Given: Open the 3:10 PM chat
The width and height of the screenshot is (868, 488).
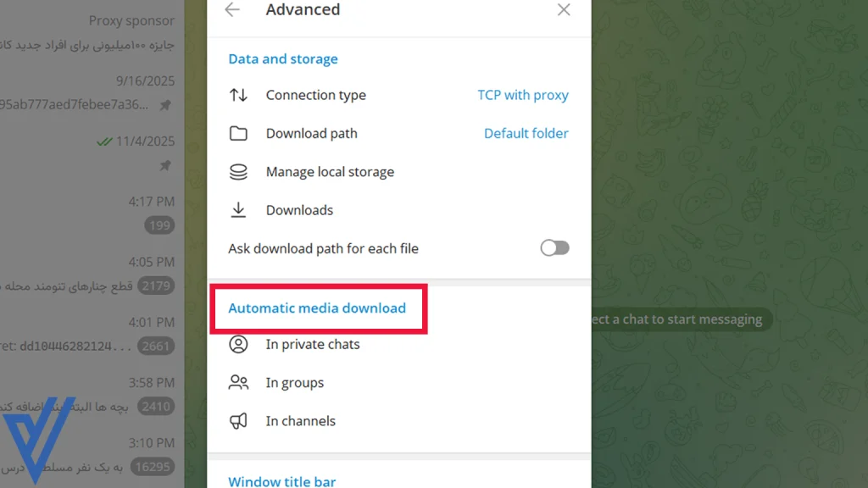Looking at the screenshot, I should point(92,454).
